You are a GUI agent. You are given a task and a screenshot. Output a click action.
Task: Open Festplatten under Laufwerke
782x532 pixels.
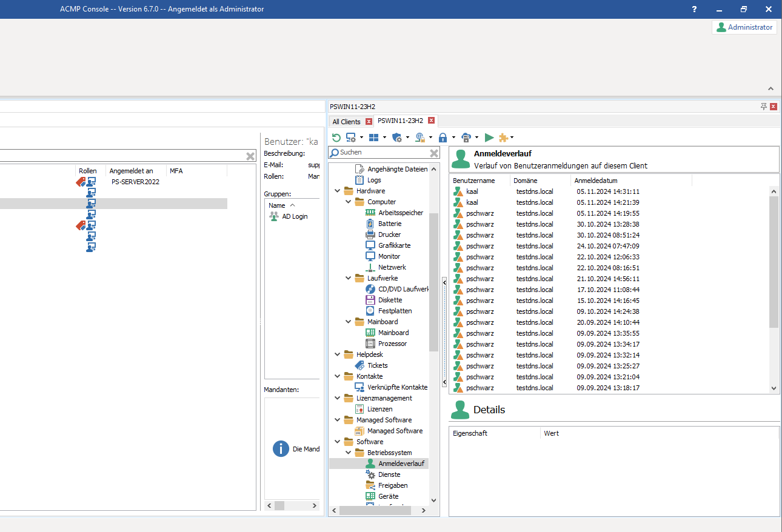pos(395,311)
